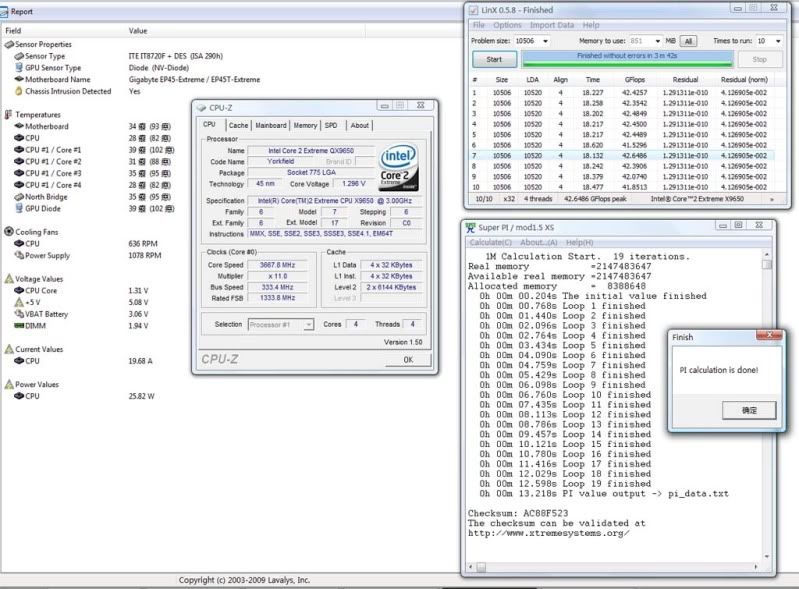Click Super PI scroll down arrow
This screenshot has height=589, width=799.
[x=767, y=556]
